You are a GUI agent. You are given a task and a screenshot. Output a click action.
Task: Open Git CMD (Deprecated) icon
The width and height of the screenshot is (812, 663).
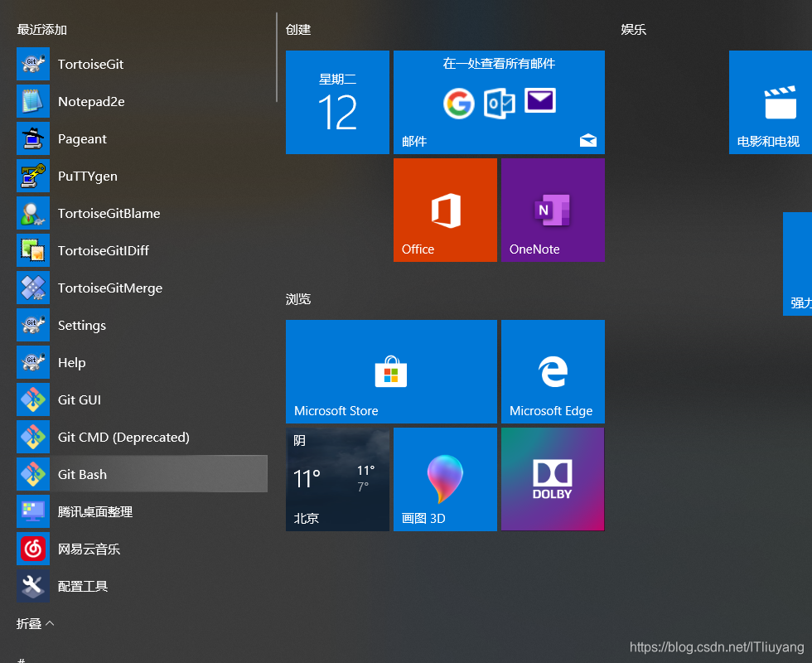(33, 438)
